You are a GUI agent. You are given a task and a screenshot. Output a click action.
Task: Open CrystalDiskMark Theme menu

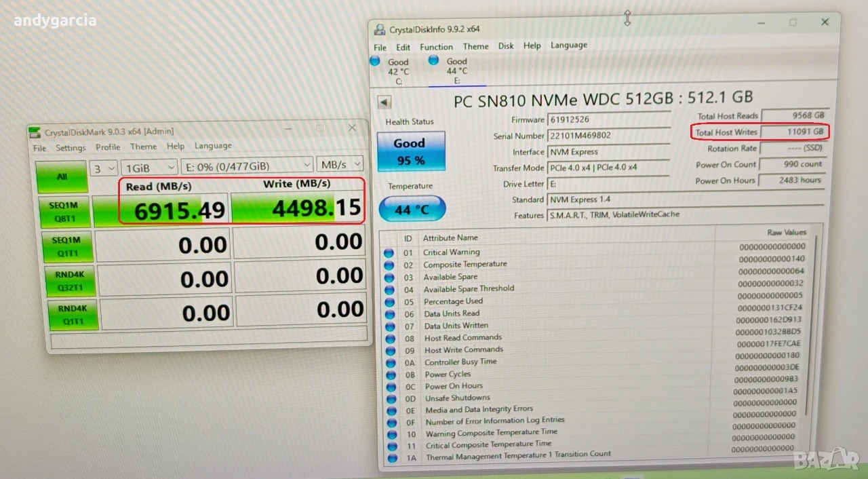point(143,147)
